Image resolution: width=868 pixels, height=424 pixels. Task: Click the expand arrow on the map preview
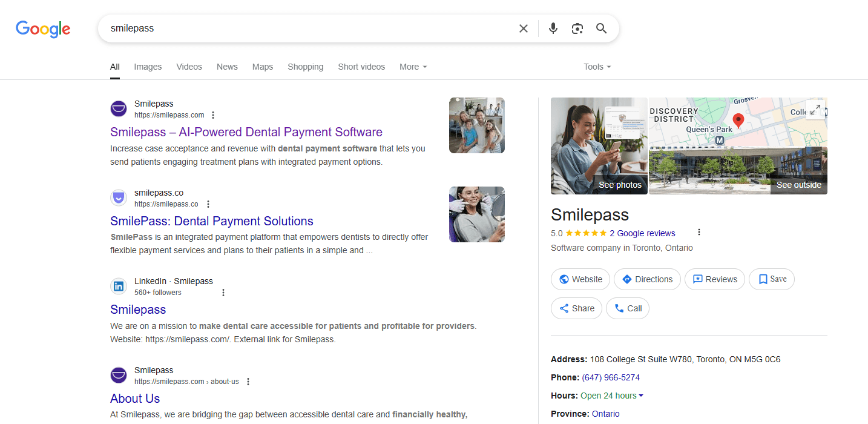(x=815, y=110)
